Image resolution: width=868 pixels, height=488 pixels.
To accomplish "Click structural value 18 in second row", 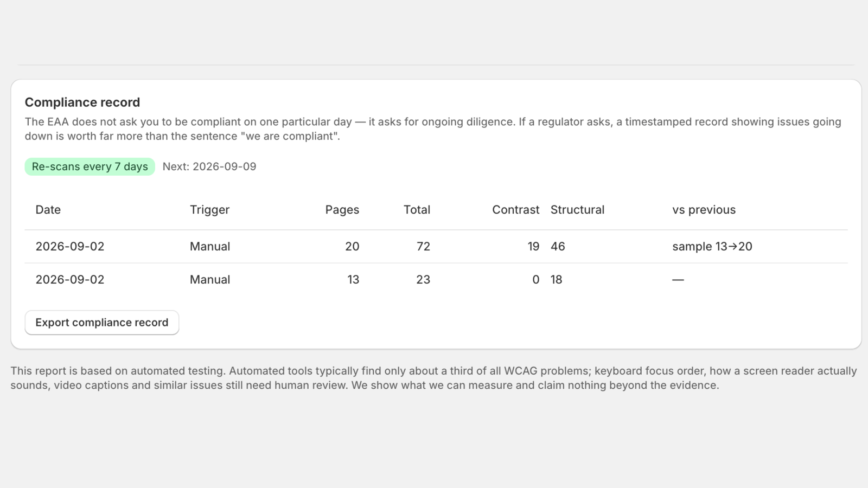I will pyautogui.click(x=557, y=280).
